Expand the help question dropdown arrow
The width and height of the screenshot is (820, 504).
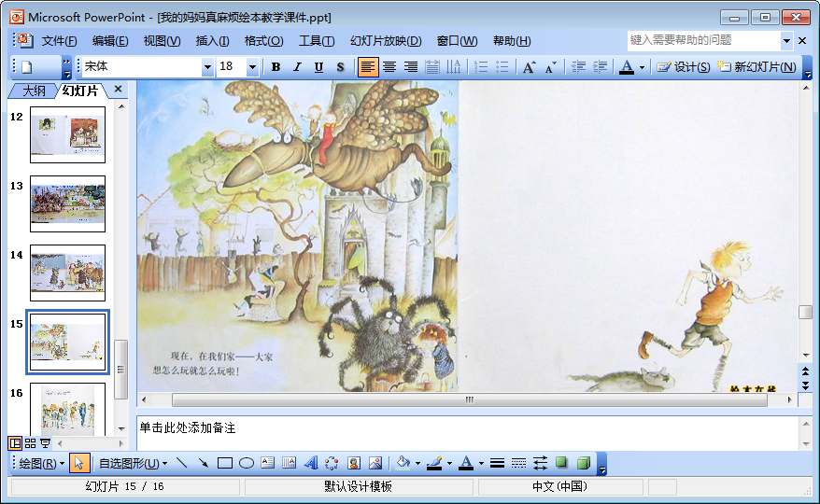786,41
